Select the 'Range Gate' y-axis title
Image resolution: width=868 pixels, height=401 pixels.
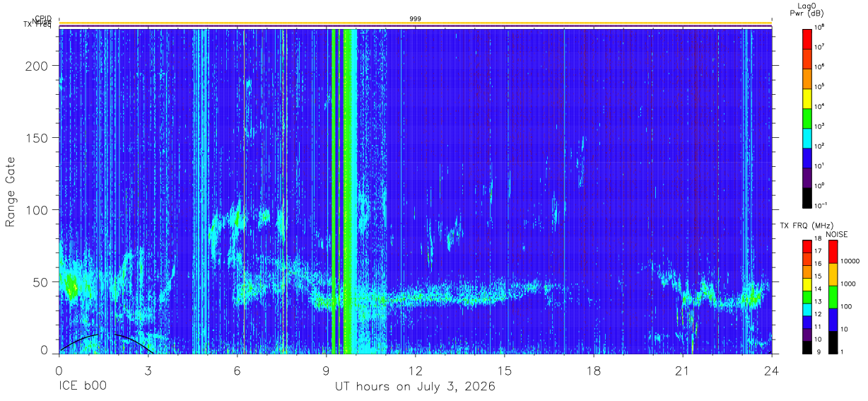pos(11,192)
